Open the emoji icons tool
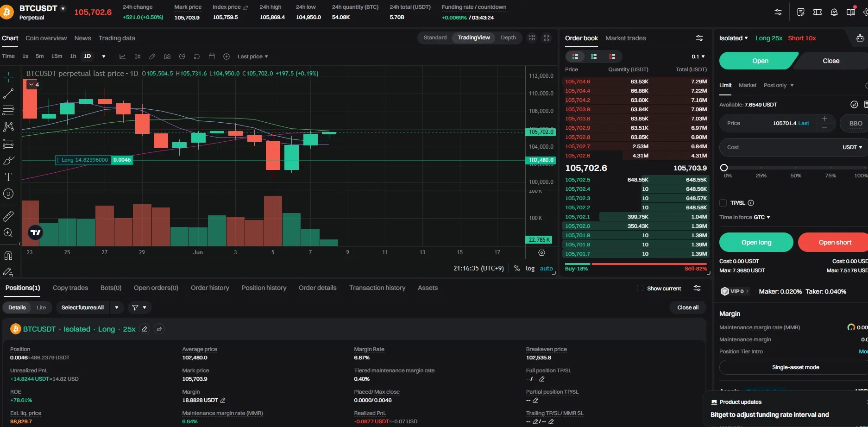Image resolution: width=868 pixels, height=427 pixels. 8,194
